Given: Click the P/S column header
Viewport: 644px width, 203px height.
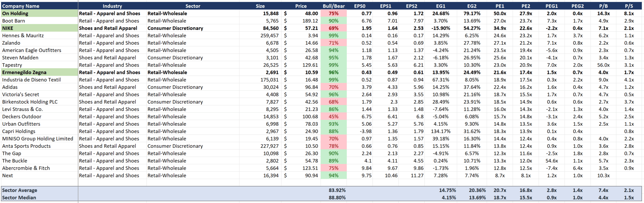Looking at the screenshot, I should pyautogui.click(x=629, y=6).
